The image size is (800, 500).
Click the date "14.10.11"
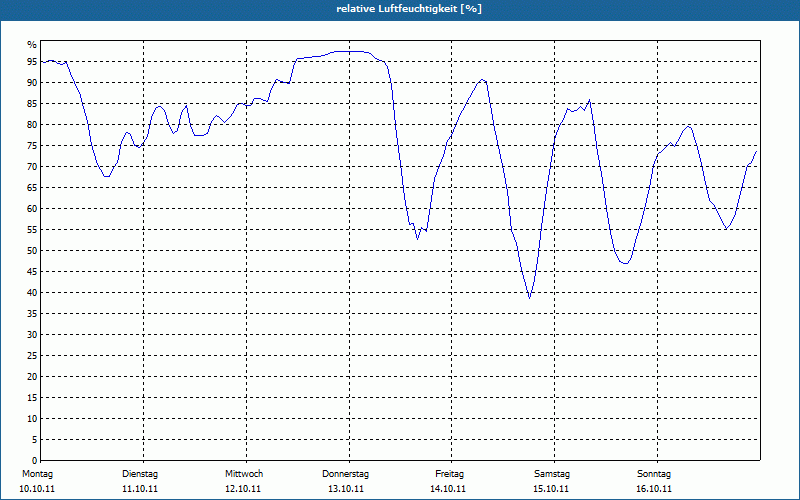coord(448,489)
